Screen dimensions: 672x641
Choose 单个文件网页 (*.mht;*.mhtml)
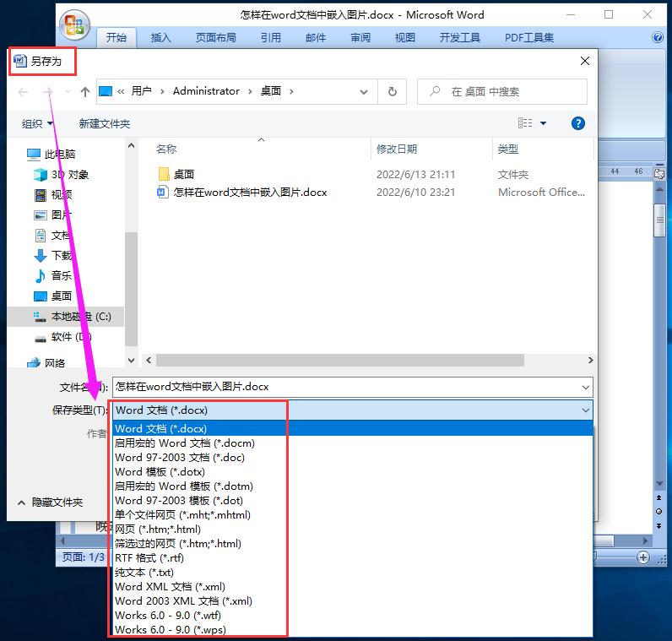(x=353, y=514)
